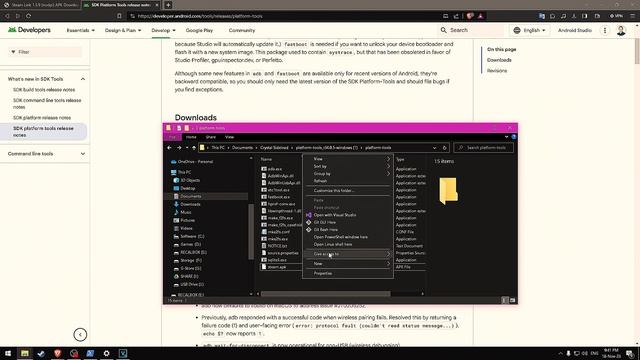Viewport: 640px width, 360px height.
Task: Collapse the What's new in SDK Tools section
Action: pyautogui.click(x=83, y=79)
